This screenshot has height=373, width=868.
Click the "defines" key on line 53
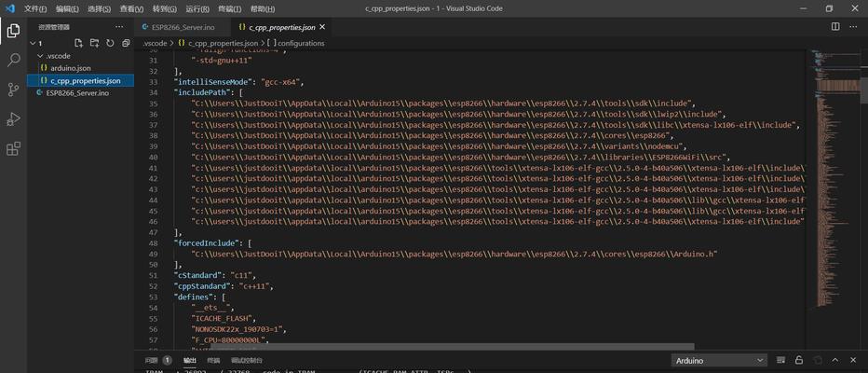coord(192,297)
